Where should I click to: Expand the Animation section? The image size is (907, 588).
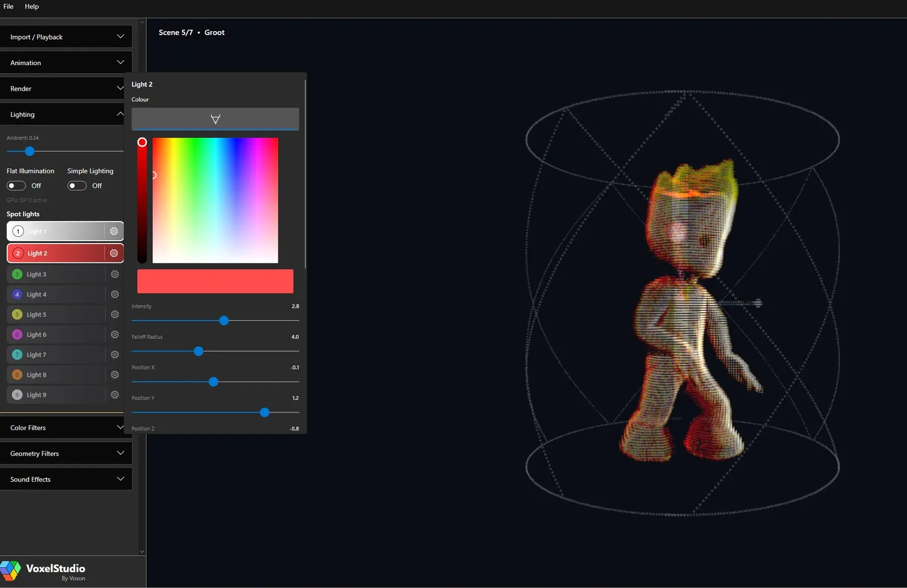click(x=66, y=62)
